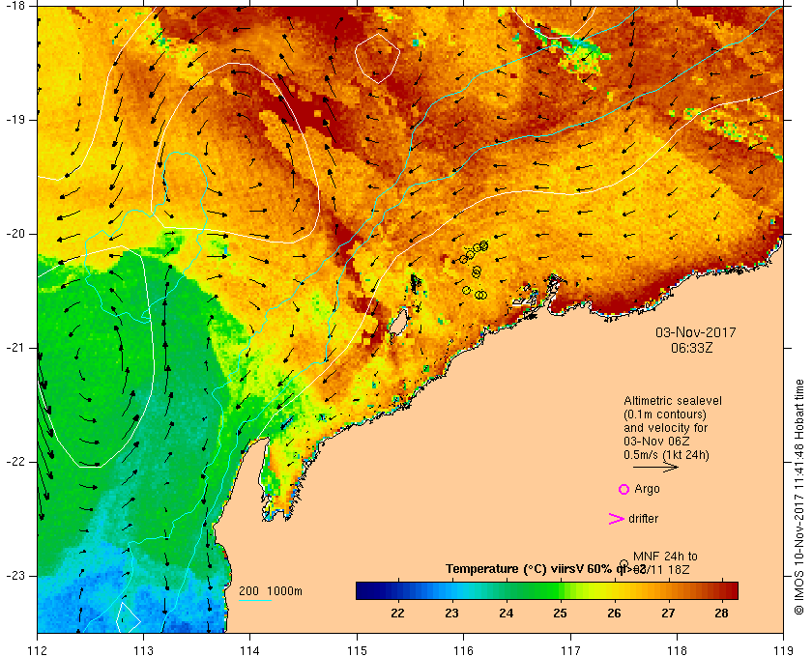Click the magenta drifter arrowhead symbol
The width and height of the screenshot is (812, 657).
[617, 519]
